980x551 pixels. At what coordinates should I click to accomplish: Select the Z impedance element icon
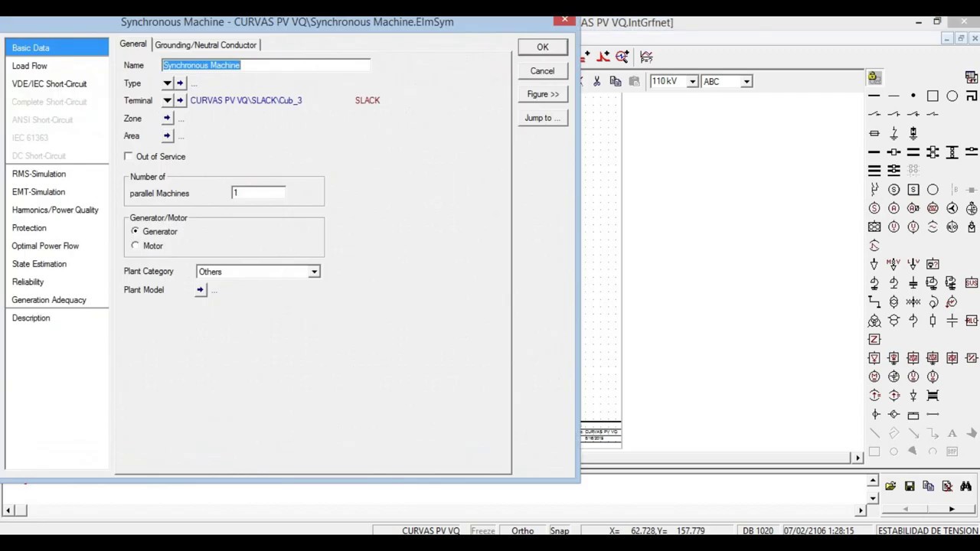(874, 339)
